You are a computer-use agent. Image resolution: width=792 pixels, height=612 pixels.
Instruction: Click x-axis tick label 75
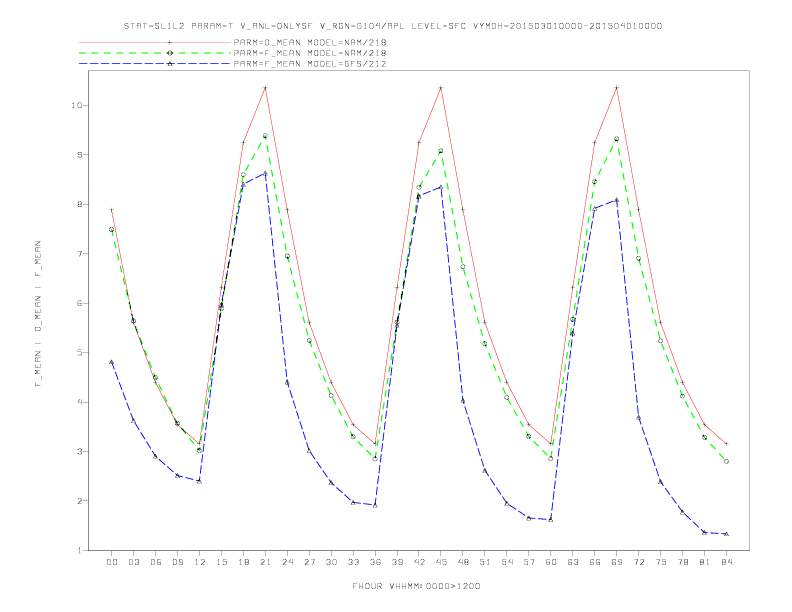(661, 562)
